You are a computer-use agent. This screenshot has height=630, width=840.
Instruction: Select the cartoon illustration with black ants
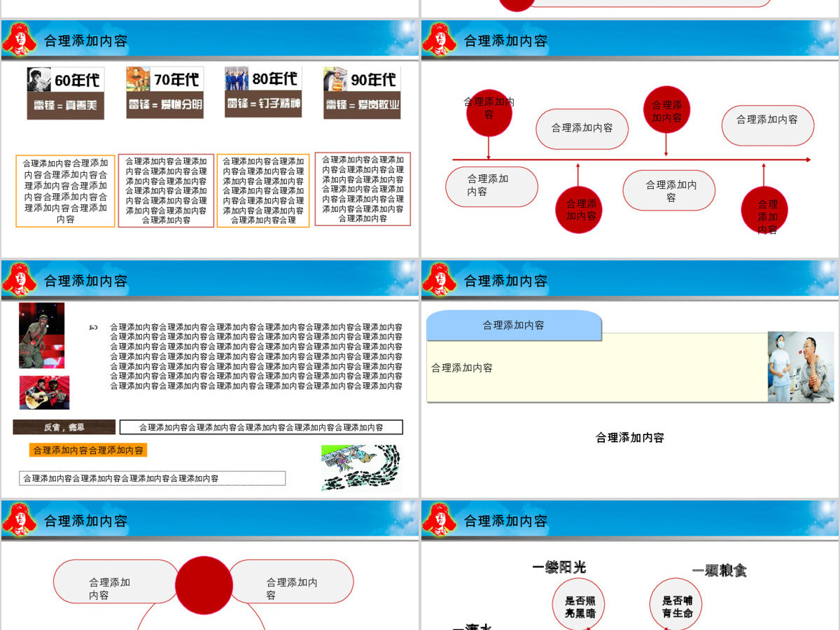pos(360,467)
